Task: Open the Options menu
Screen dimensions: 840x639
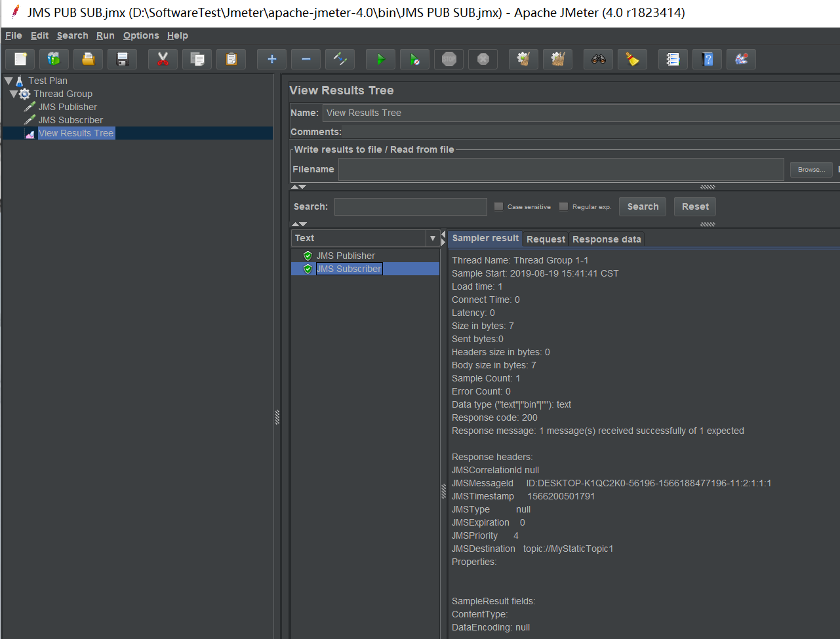Action: pos(141,35)
